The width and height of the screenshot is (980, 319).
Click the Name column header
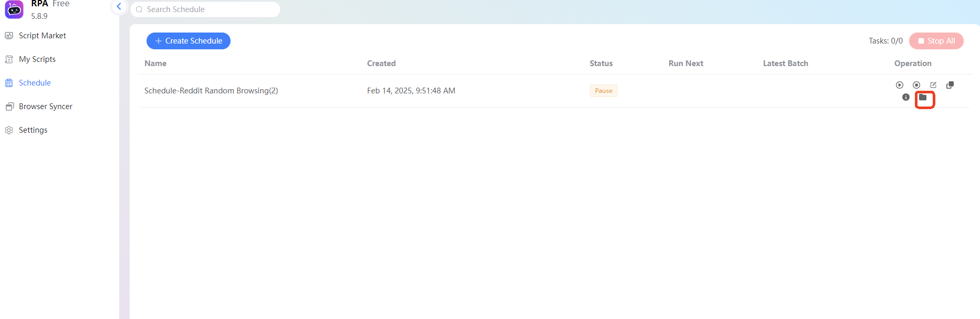click(x=155, y=63)
